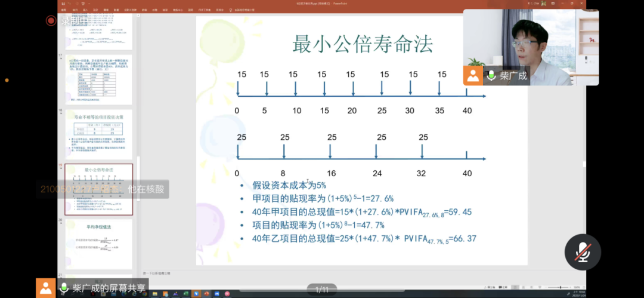Select slide 20 thumbnail 平均净现值法
The width and height of the screenshot is (644, 298).
click(x=98, y=244)
